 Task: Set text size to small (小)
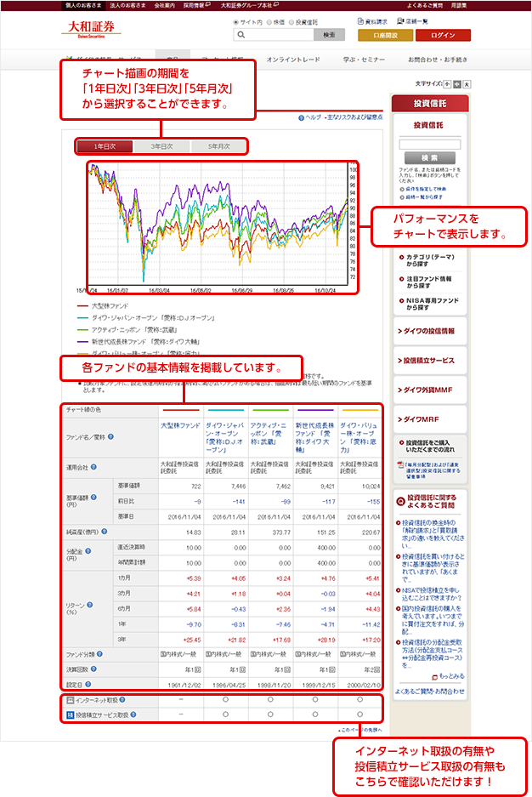click(447, 84)
